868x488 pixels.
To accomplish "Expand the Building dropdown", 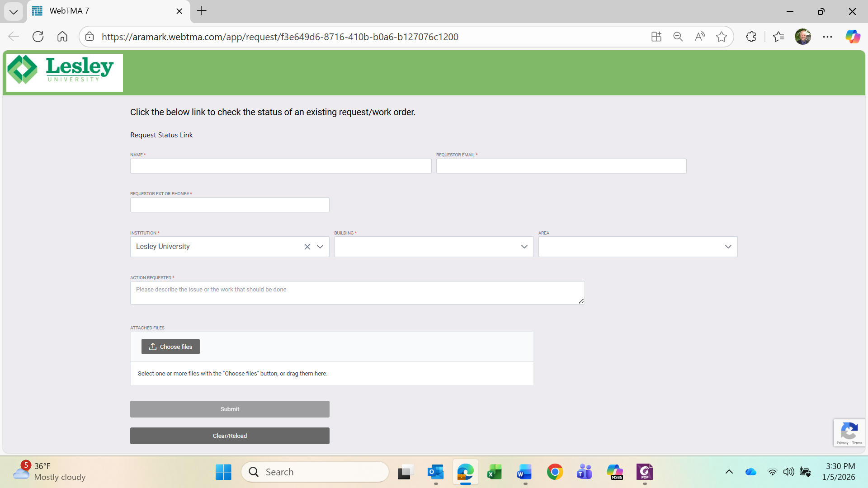I will (524, 247).
